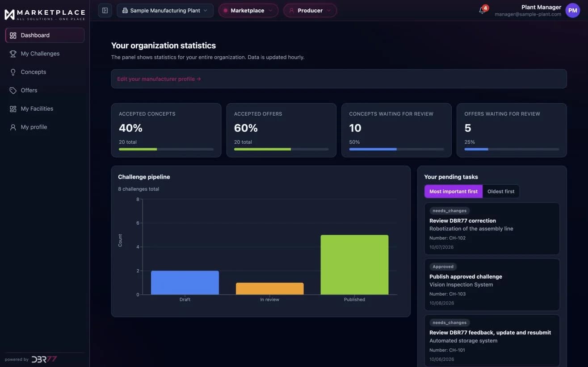This screenshot has width=588, height=367.
Task: Click the green Published chart bar
Action: 355,265
